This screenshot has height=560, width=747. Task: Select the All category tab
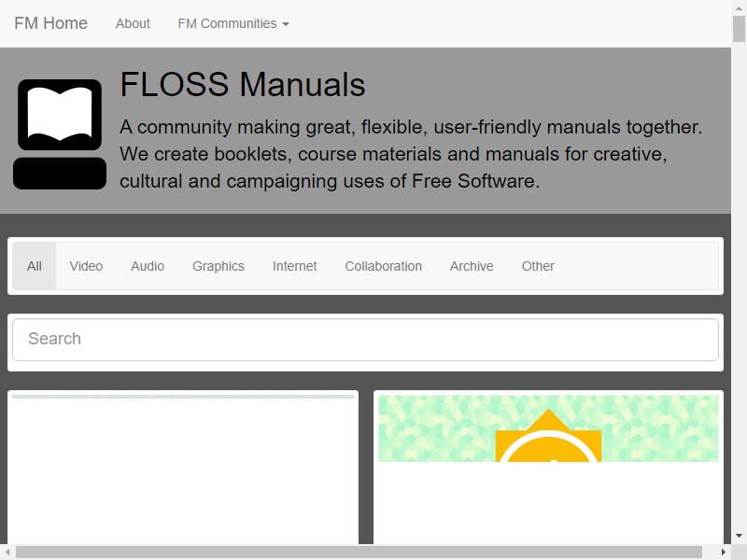tap(35, 266)
